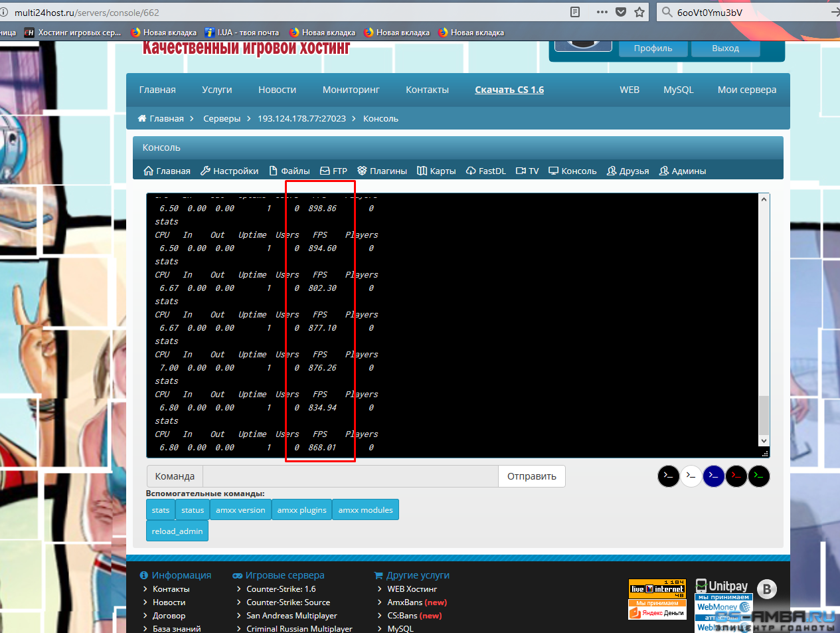Open the Карты maps tab
Screen dimensions: 840x633
coord(436,171)
